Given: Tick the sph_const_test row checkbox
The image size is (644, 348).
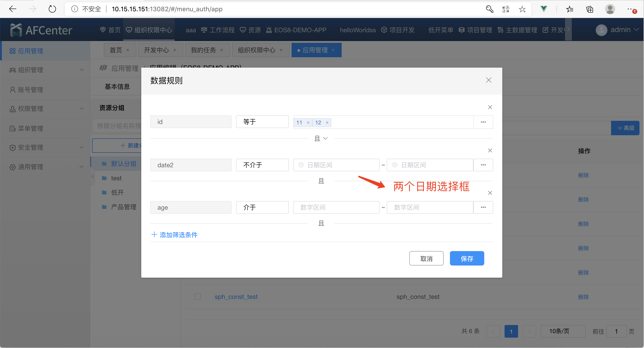Looking at the screenshot, I should pyautogui.click(x=197, y=297).
